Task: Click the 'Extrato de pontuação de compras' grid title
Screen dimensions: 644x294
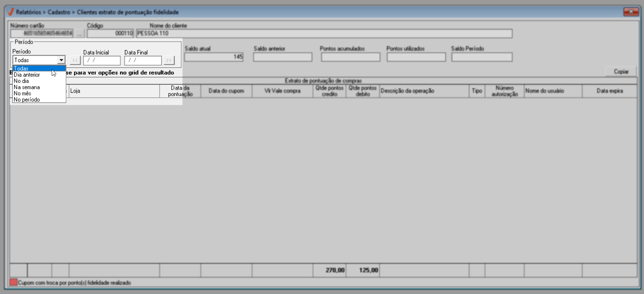Action: tap(323, 81)
